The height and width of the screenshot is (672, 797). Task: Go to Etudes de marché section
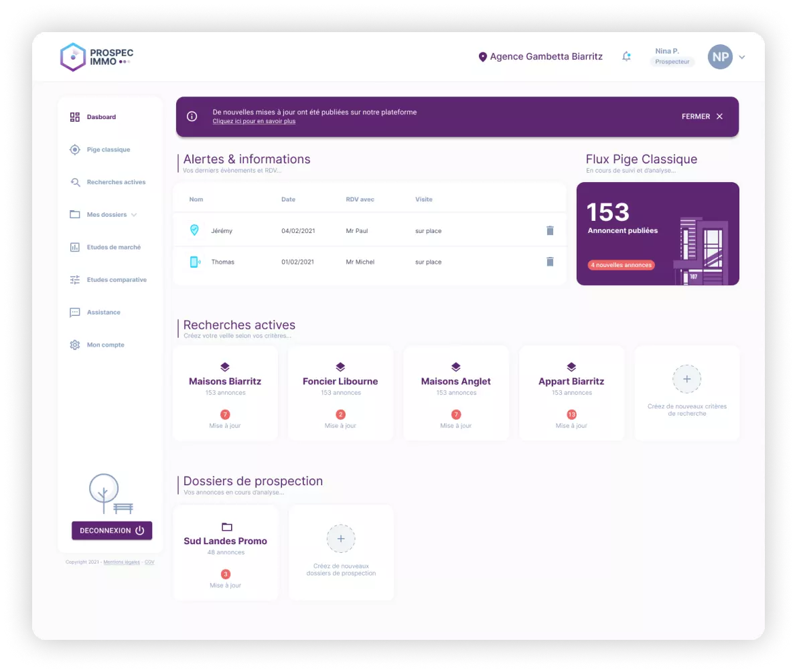pos(113,248)
